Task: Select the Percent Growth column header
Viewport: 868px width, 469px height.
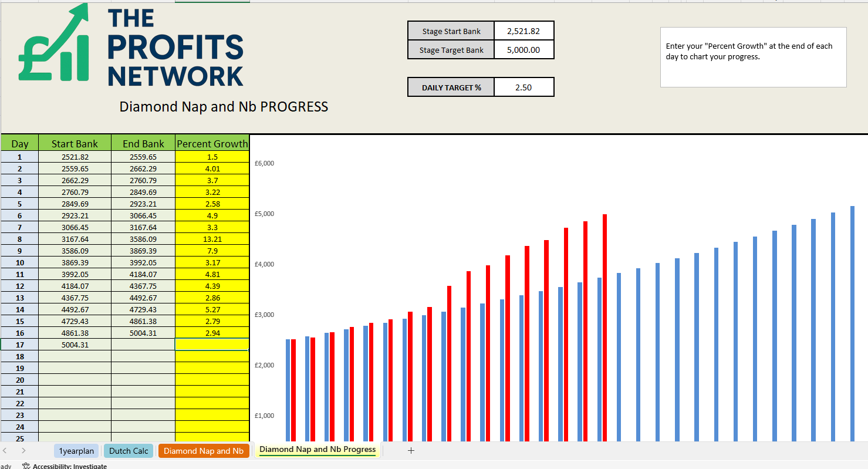Action: (212, 143)
